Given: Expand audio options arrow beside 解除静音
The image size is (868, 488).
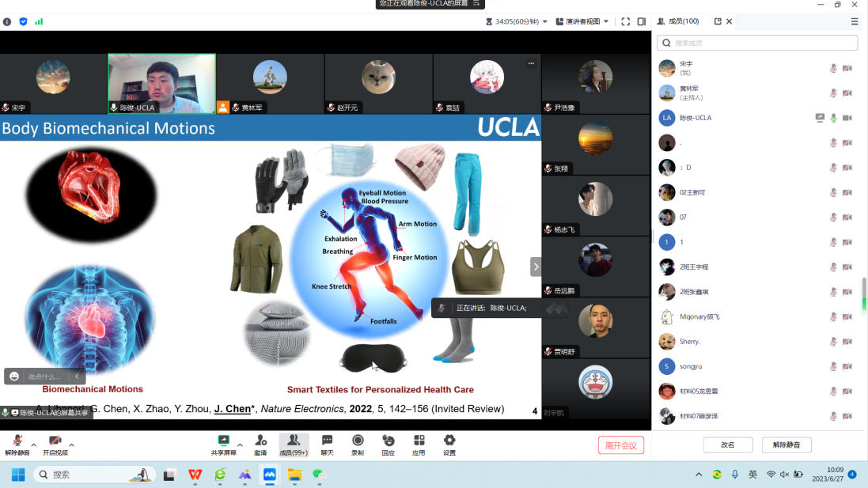Looking at the screenshot, I should 33,444.
